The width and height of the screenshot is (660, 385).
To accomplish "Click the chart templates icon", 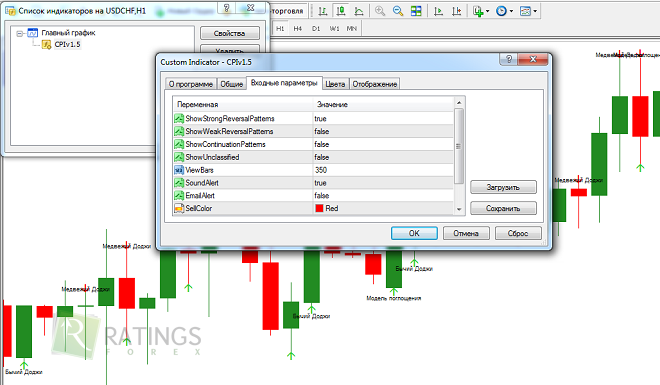I will tap(525, 11).
